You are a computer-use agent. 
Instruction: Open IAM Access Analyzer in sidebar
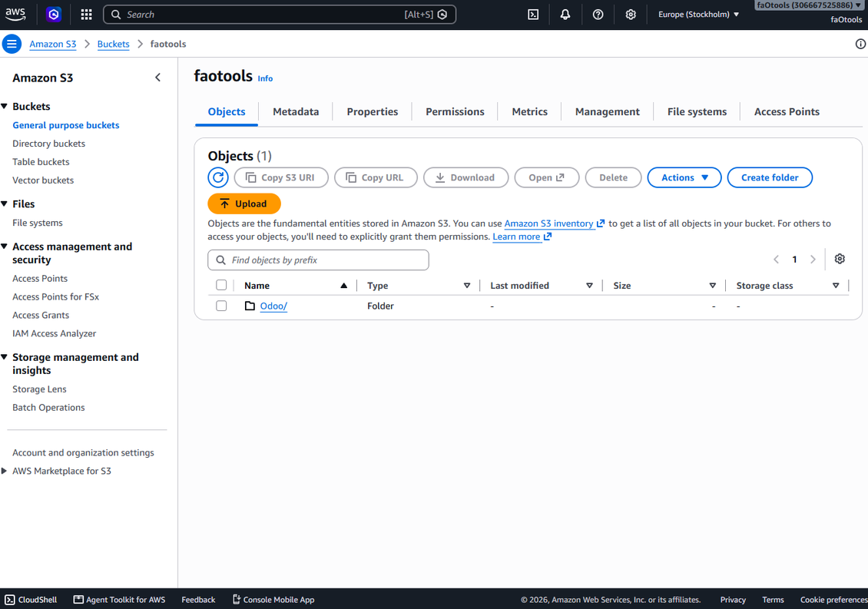(x=55, y=333)
